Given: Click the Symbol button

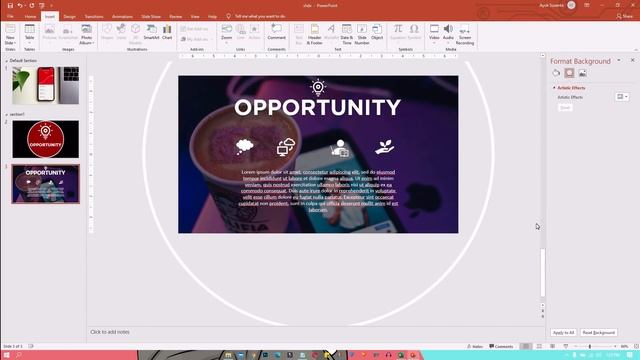Looking at the screenshot, I should pos(414,32).
